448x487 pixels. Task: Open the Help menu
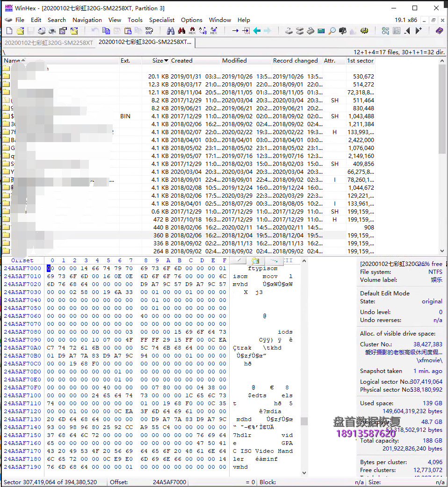pos(244,20)
